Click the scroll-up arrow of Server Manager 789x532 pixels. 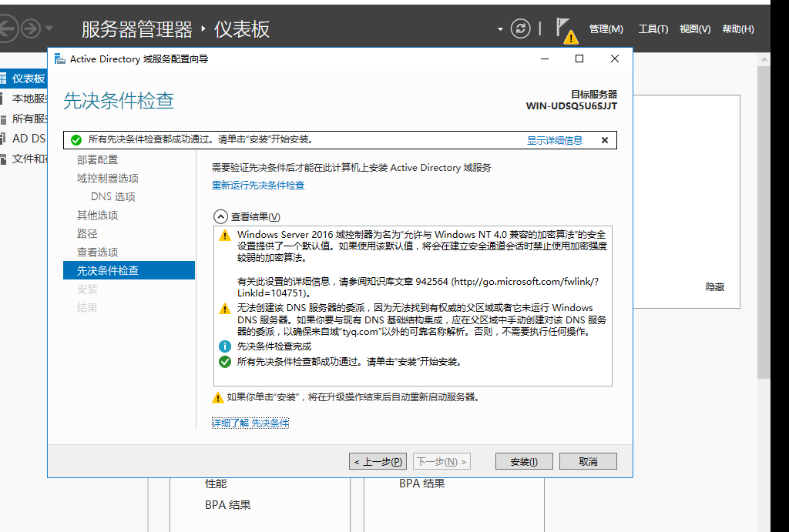coord(764,59)
